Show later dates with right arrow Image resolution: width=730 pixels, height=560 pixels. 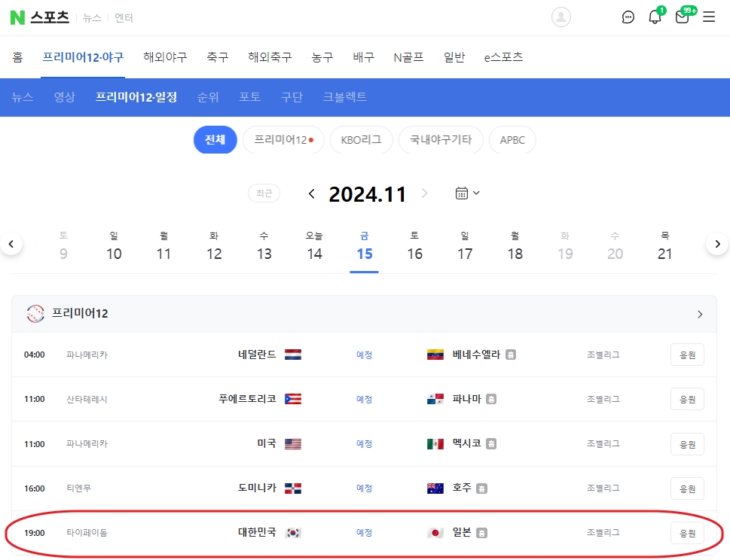click(x=717, y=244)
